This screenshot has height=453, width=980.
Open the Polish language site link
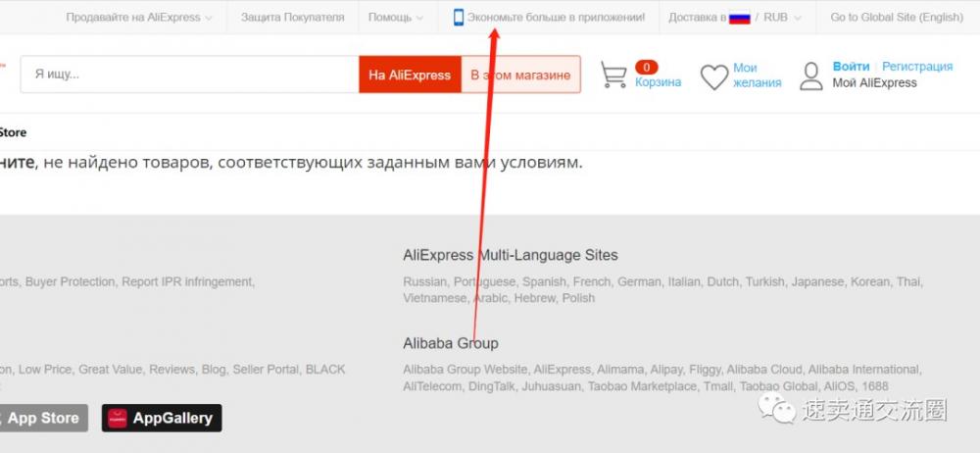579,298
